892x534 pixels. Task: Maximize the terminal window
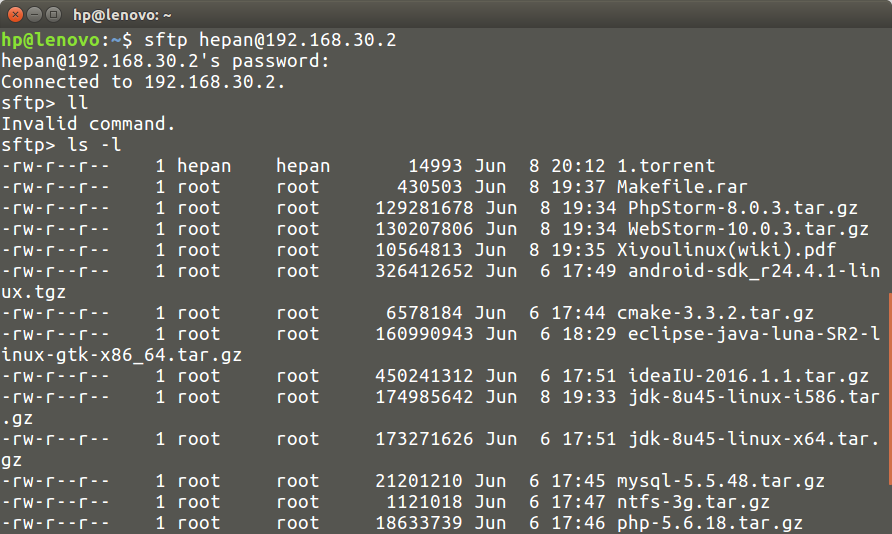[52, 15]
